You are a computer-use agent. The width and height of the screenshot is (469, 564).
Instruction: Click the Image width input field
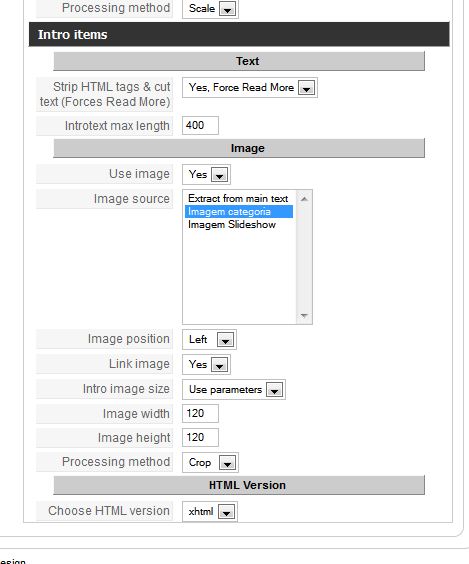click(x=200, y=413)
